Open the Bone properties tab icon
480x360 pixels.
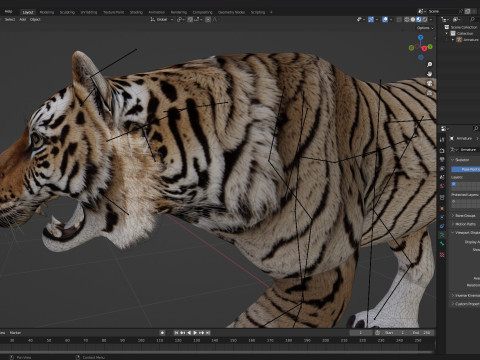tap(442, 244)
